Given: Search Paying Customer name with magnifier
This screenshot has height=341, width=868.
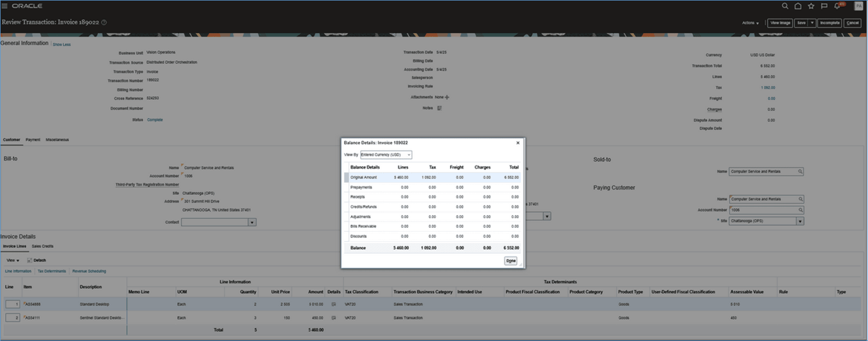Looking at the screenshot, I should point(800,199).
